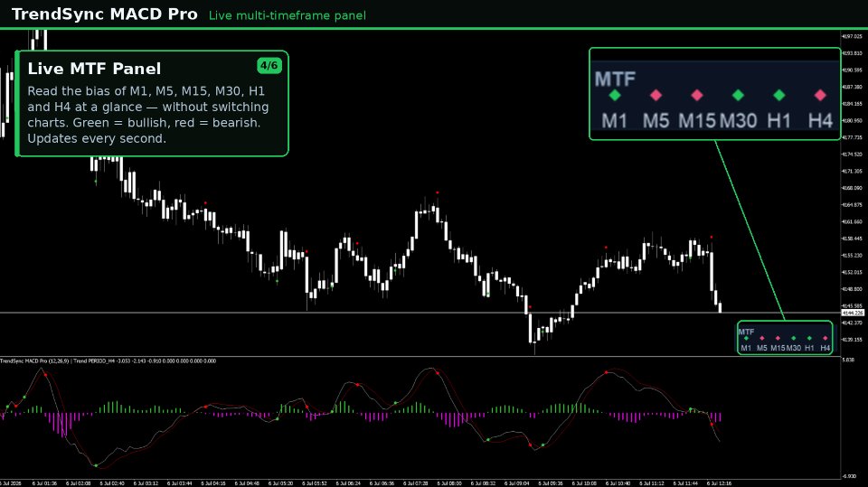Click the small H1 diamond in the chart's MTF panel
This screenshot has width=868, height=487.
[x=809, y=338]
